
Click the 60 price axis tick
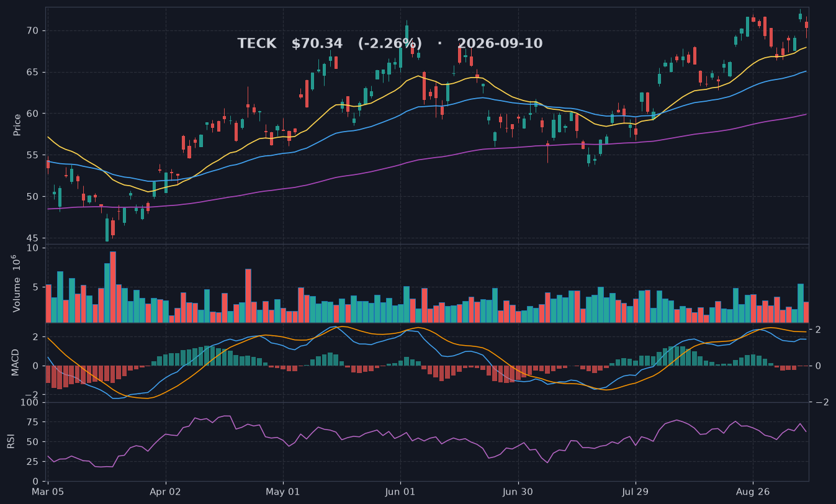(33, 114)
